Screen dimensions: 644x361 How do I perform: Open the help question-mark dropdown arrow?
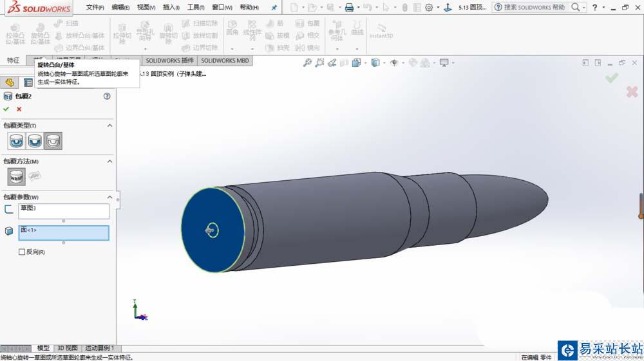coord(603,7)
